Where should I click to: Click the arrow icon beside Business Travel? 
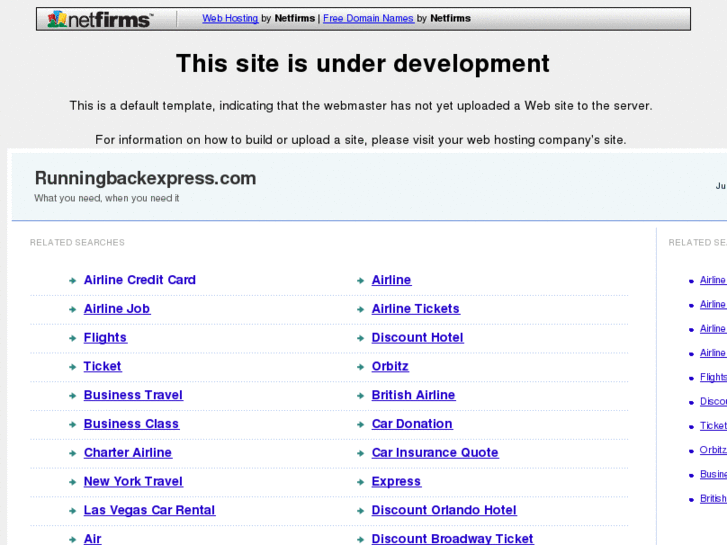pyautogui.click(x=72, y=396)
